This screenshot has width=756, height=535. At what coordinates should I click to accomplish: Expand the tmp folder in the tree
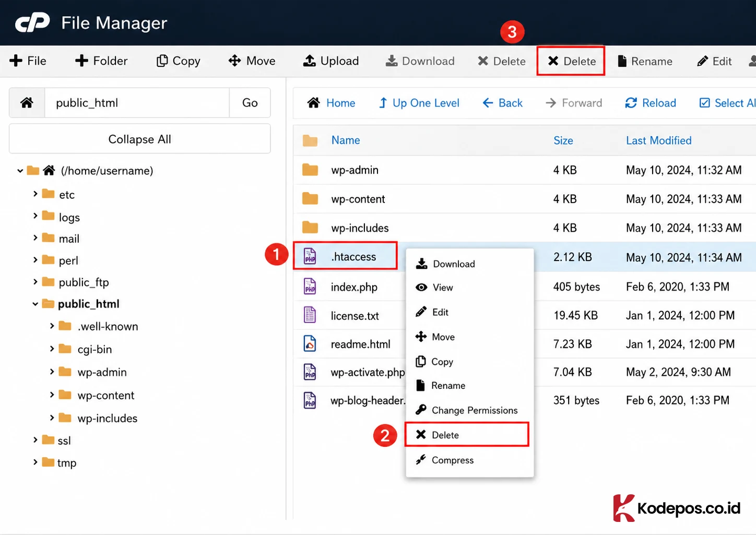tap(36, 462)
